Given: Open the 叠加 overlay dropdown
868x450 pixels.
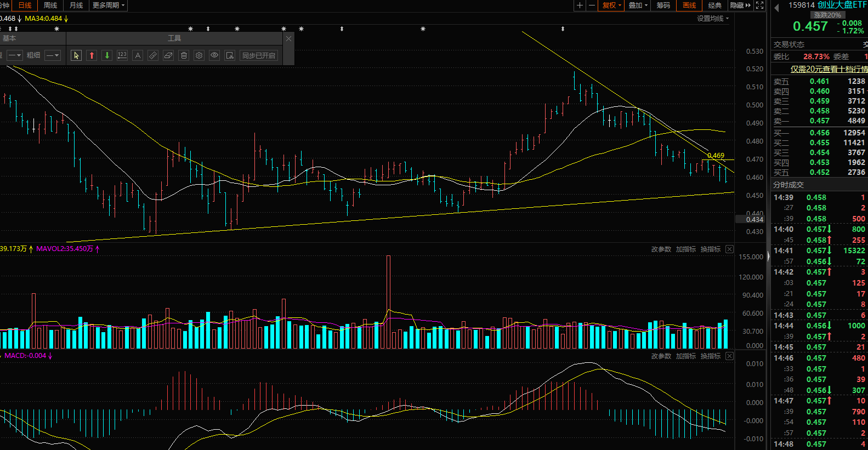Looking at the screenshot, I should pyautogui.click(x=638, y=5).
